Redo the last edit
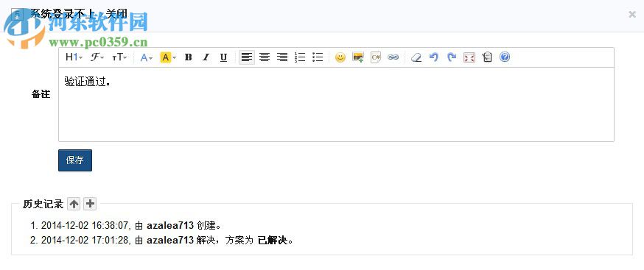The width and height of the screenshot is (644, 270). 452,57
